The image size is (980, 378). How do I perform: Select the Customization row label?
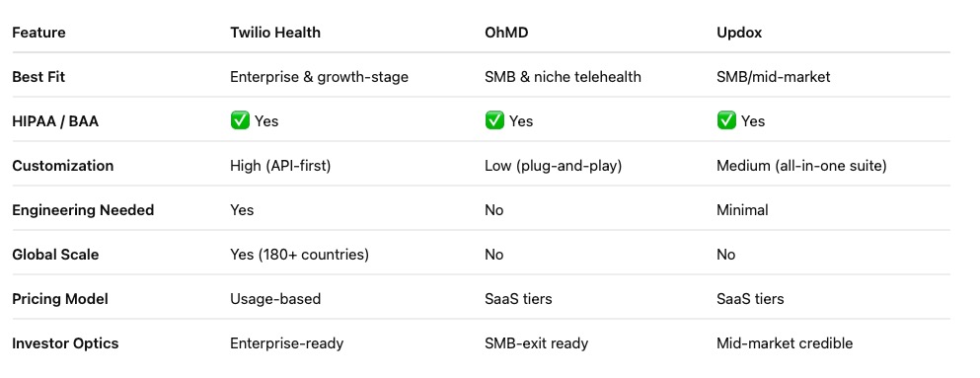(63, 166)
